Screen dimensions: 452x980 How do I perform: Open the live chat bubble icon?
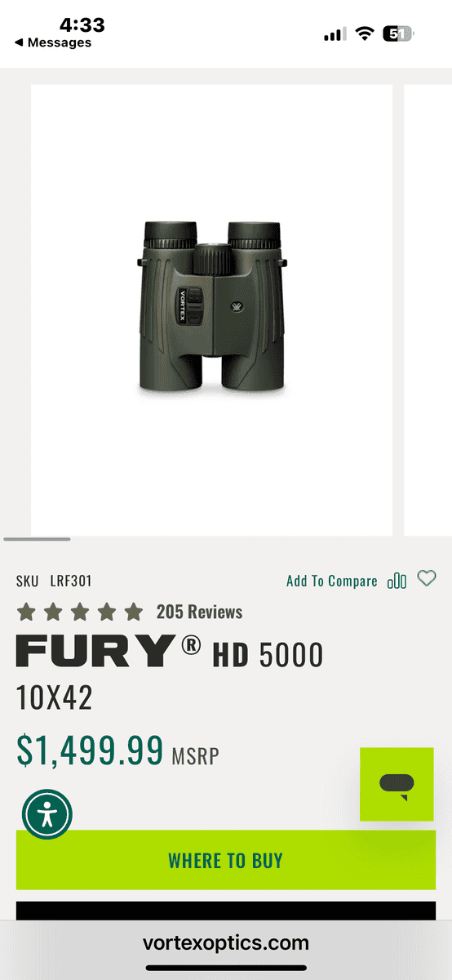[397, 784]
